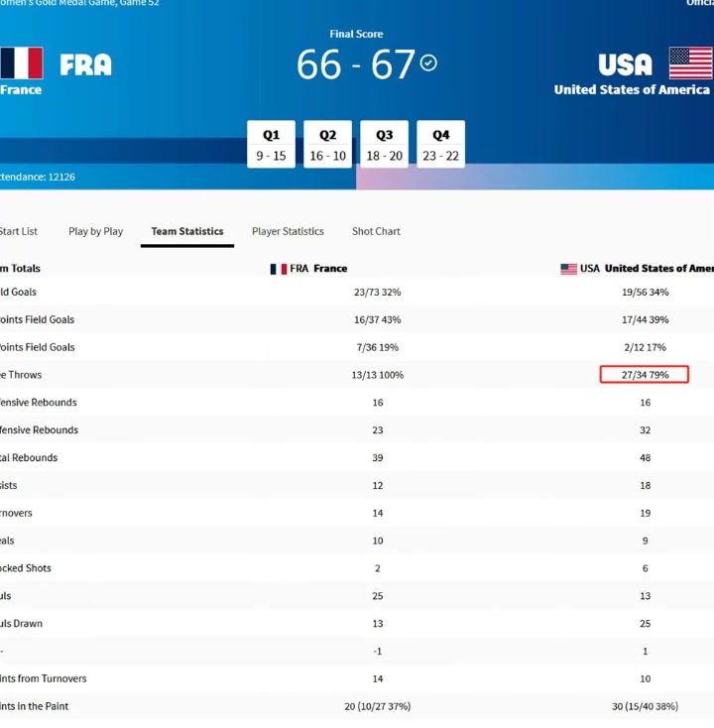The image size is (714, 728).
Task: Select the Q4 quarter score box
Action: [441, 145]
